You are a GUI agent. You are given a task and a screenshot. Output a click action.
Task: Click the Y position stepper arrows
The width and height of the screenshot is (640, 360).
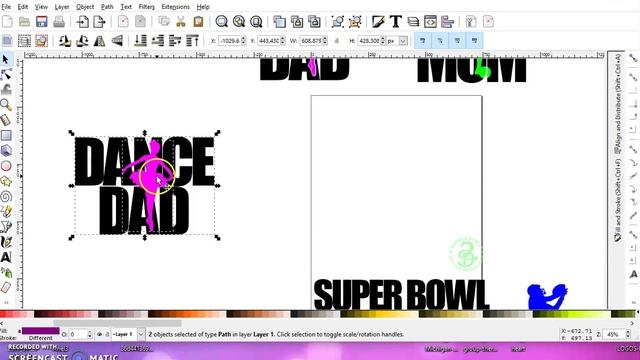pos(283,41)
